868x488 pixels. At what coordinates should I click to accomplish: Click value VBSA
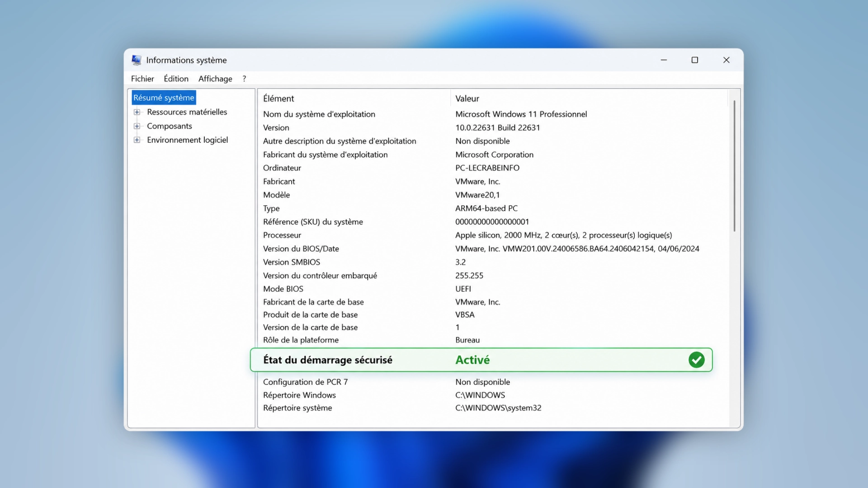(465, 315)
